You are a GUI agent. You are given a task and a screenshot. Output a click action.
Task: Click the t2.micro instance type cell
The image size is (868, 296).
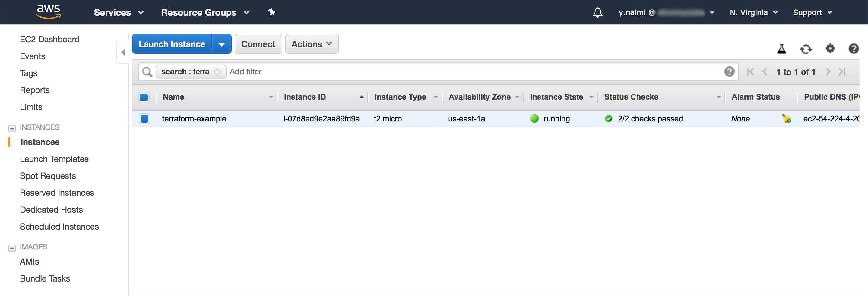[x=388, y=118]
